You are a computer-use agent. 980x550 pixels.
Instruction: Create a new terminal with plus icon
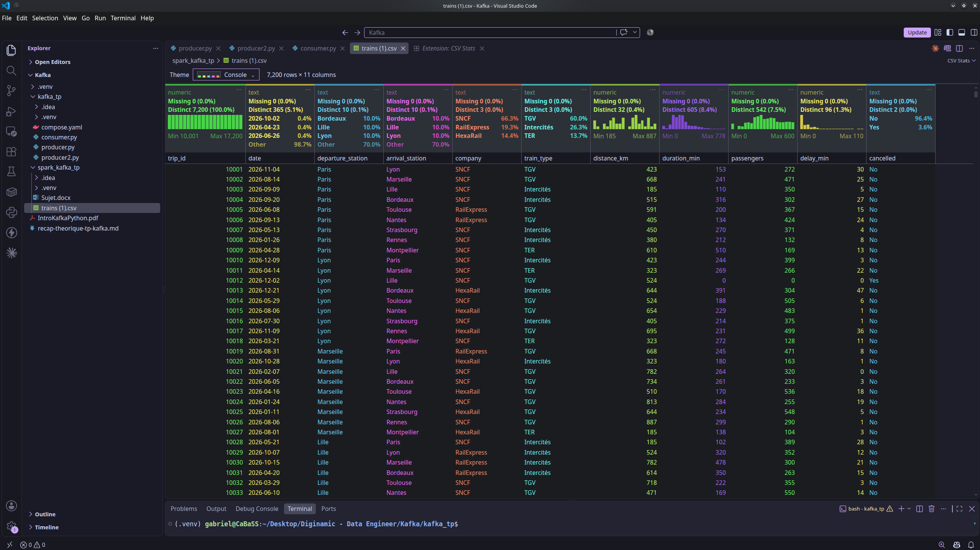901,509
